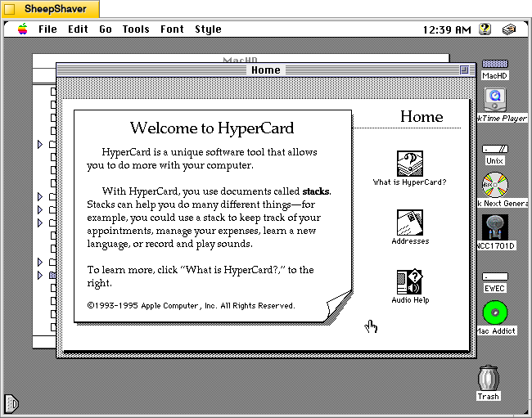Expand the triangle beside the shaded folder icon
This screenshot has height=418, width=532.
(x=40, y=276)
